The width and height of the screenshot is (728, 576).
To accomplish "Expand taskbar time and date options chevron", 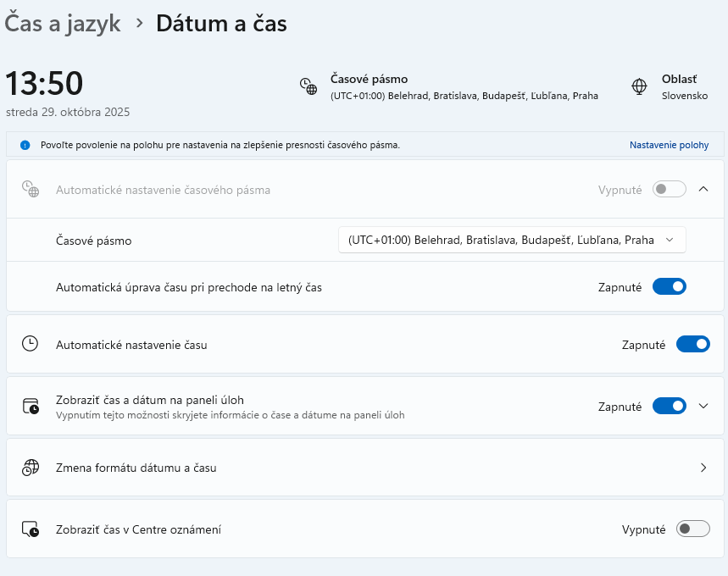I will point(703,406).
